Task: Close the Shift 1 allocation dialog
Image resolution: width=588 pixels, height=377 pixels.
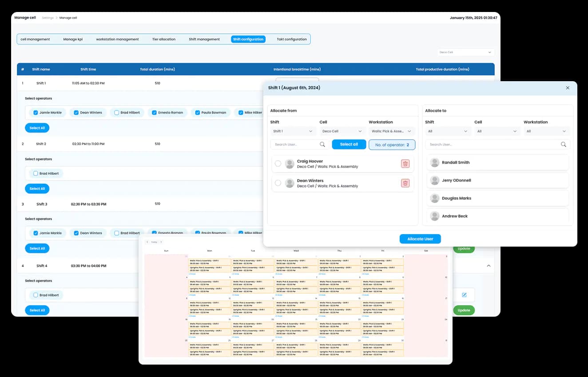Action: pos(568,88)
